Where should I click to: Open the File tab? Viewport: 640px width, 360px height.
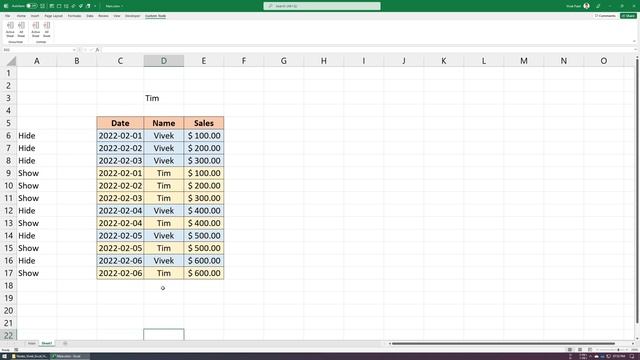point(7,16)
